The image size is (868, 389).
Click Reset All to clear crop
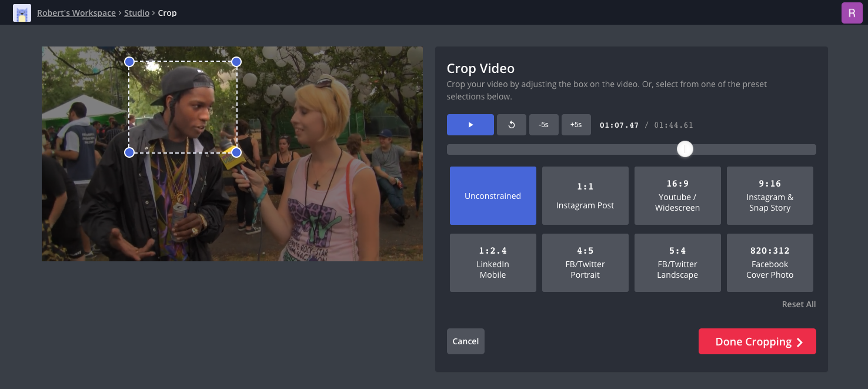pyautogui.click(x=799, y=304)
